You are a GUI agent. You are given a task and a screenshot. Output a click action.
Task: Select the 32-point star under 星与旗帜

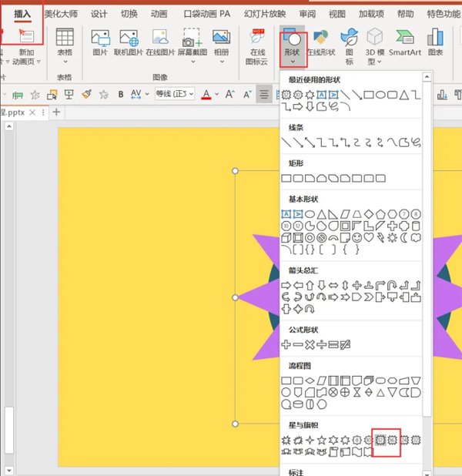click(416, 440)
